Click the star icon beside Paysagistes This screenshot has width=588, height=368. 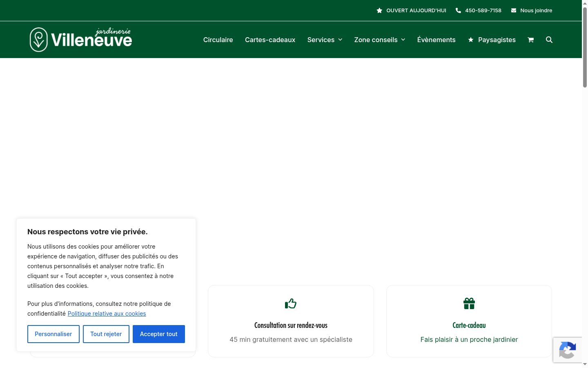click(x=471, y=40)
